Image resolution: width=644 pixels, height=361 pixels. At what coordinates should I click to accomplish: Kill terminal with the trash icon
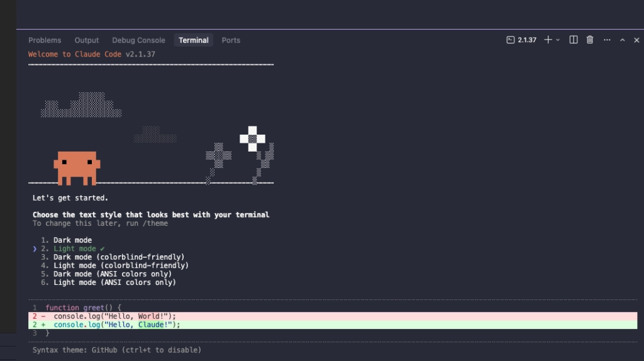tap(590, 40)
